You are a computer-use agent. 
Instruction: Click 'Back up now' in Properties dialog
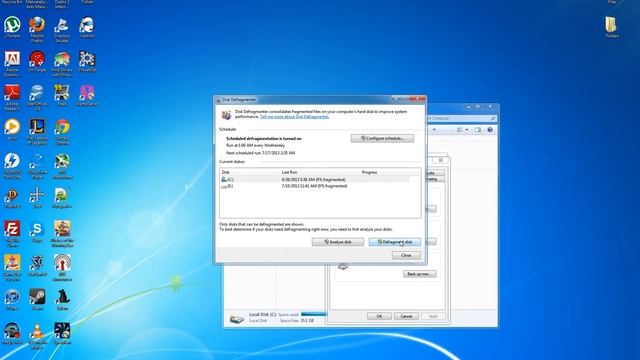click(x=419, y=274)
